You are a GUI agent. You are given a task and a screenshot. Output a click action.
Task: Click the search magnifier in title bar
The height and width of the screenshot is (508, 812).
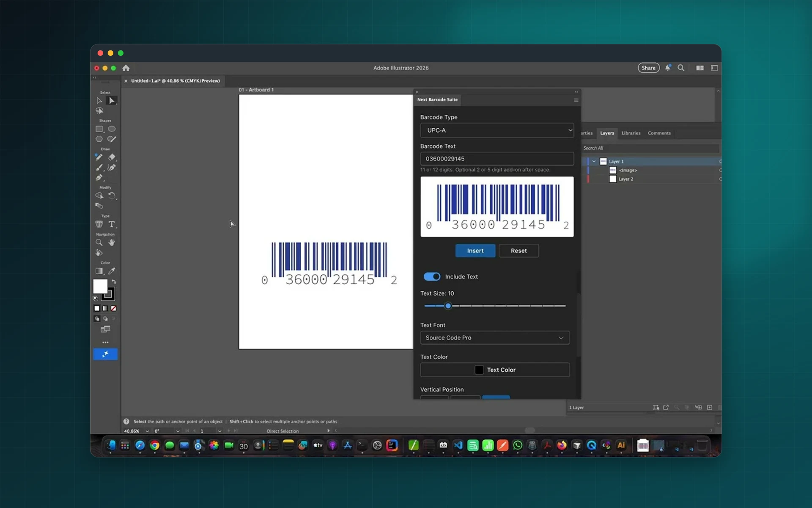coord(681,68)
